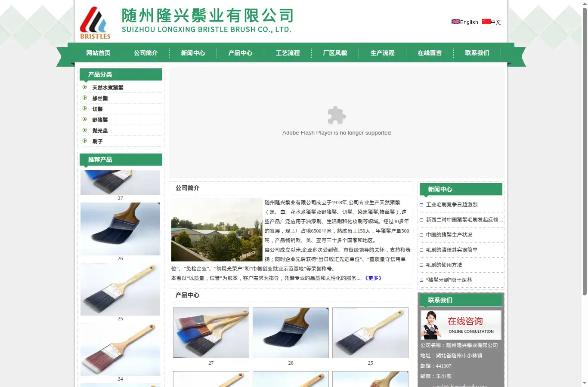Click the 推荐产品 section header
The image size is (588, 387).
(121, 160)
